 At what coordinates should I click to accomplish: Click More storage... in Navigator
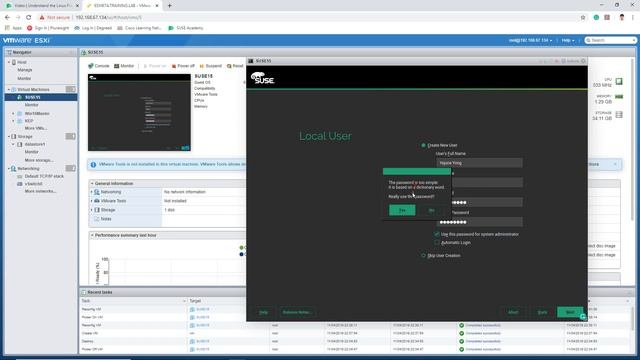tap(38, 160)
